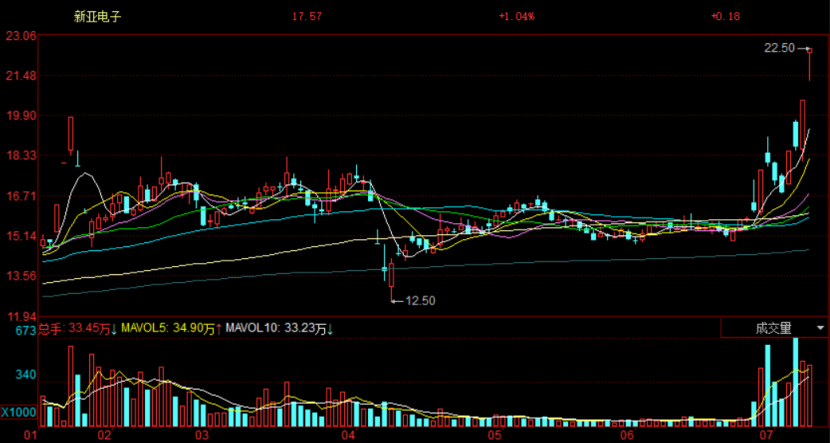Click the 673 volume axis label

26,331
